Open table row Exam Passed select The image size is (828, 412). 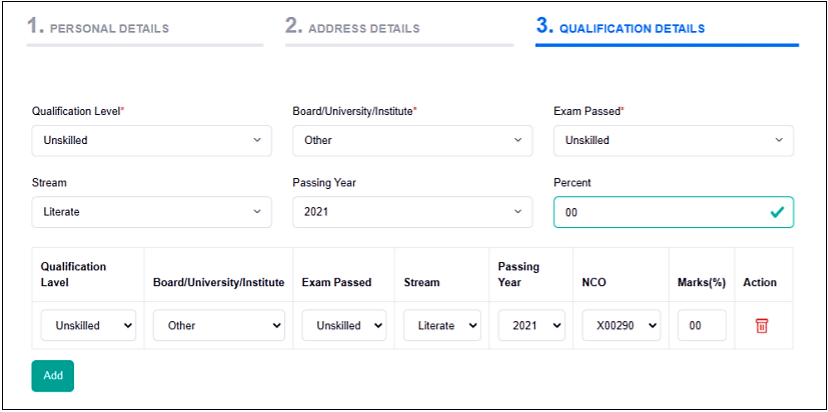[x=344, y=326]
